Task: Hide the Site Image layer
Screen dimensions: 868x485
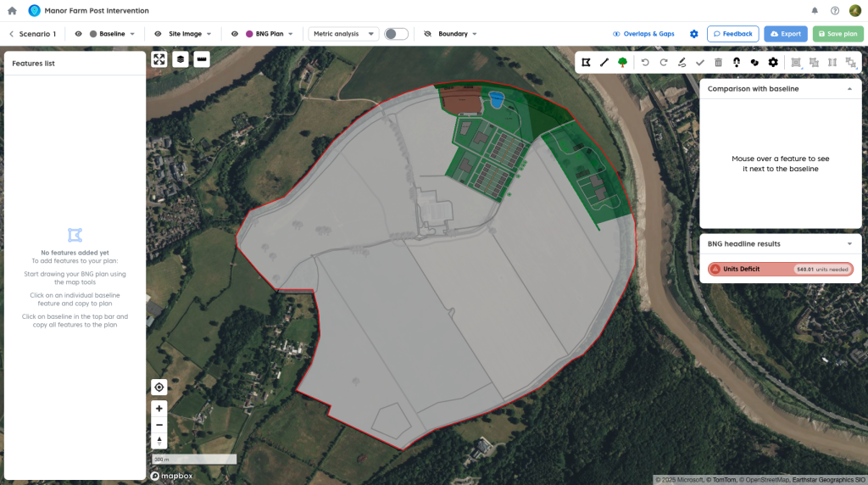Action: tap(158, 34)
